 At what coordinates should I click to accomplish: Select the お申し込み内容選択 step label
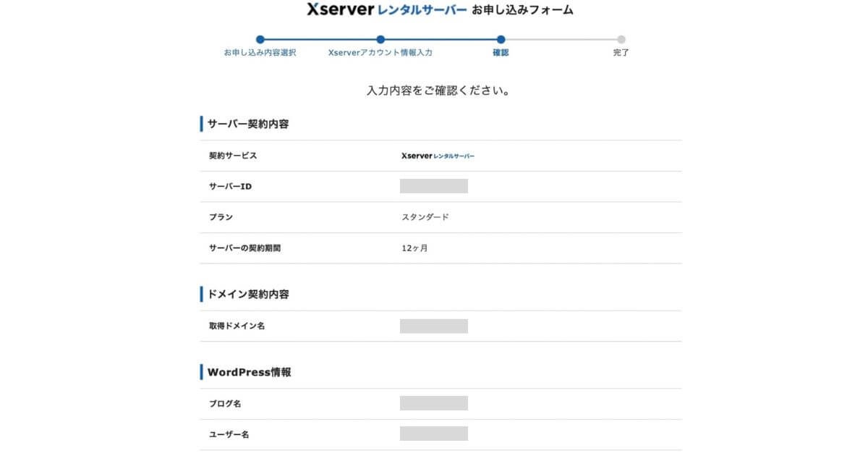260,53
